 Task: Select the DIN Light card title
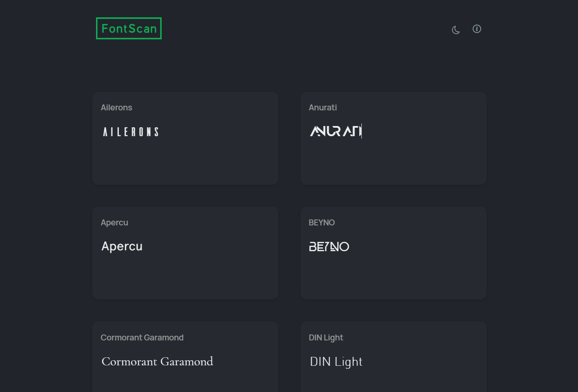tap(326, 337)
